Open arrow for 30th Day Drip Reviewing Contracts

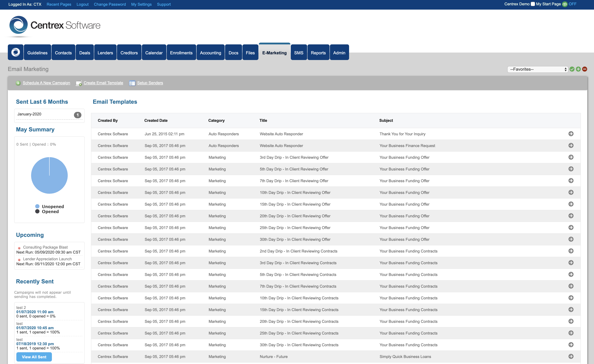pyautogui.click(x=571, y=345)
